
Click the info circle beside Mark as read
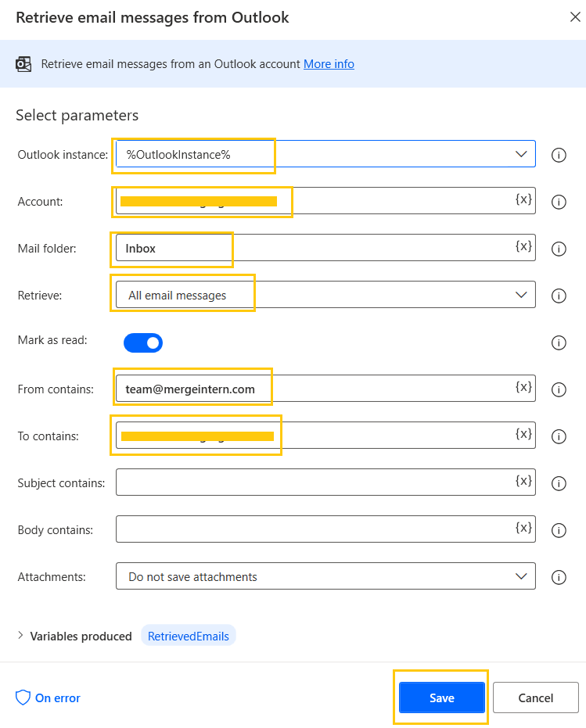[559, 342]
